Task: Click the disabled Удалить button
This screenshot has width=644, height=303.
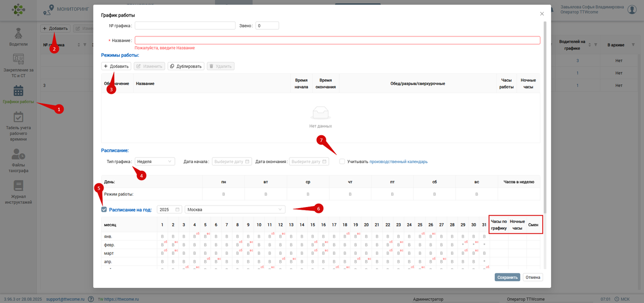Action: [x=221, y=66]
